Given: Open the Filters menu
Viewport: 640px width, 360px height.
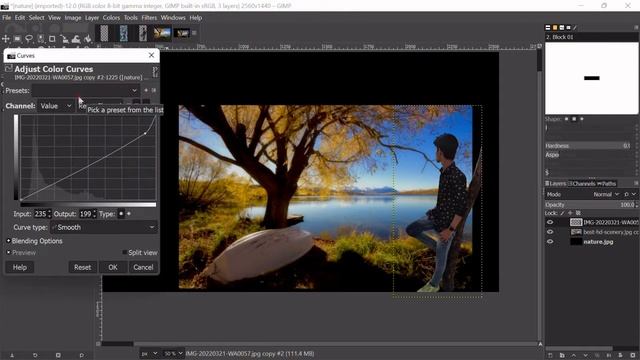Looking at the screenshot, I should pyautogui.click(x=149, y=18).
